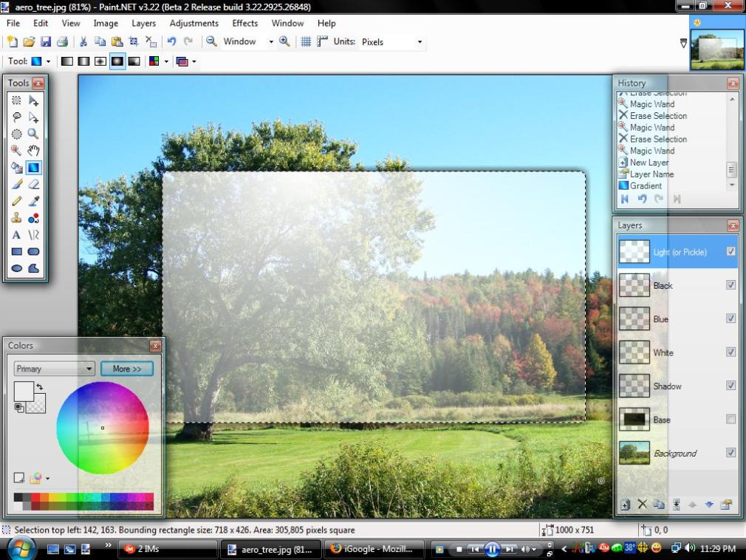Click the More >> button in Colors

127,369
